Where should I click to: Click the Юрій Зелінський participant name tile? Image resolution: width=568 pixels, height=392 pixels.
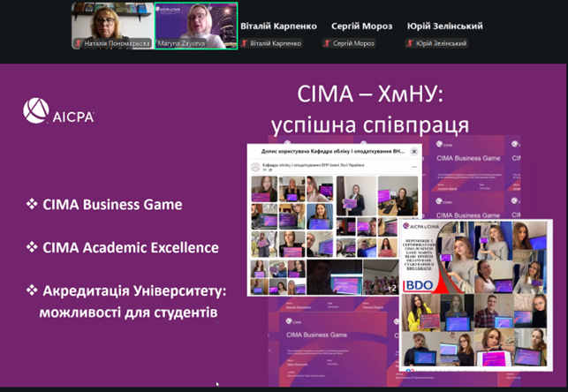444,26
